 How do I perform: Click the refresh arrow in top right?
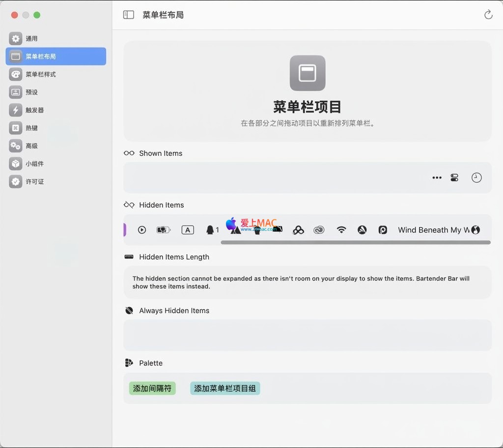[x=488, y=15]
